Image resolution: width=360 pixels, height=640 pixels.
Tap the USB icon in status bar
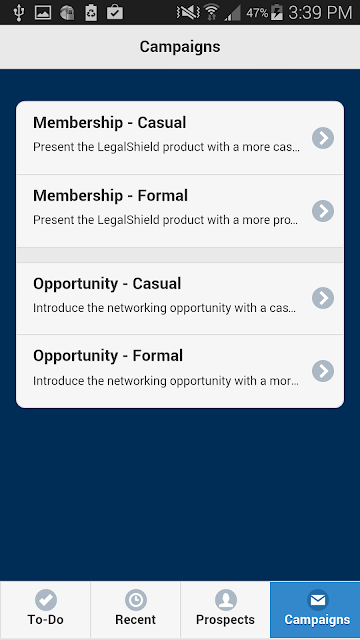tap(19, 12)
